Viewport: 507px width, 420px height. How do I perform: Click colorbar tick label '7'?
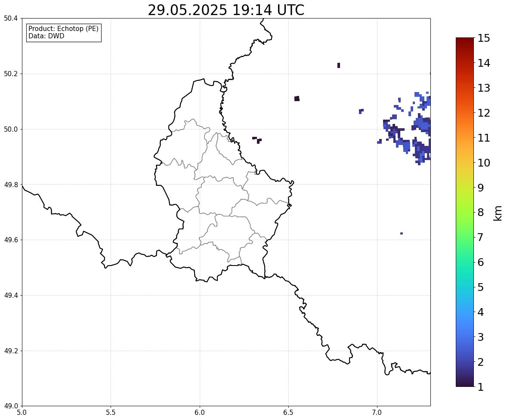[x=481, y=237]
